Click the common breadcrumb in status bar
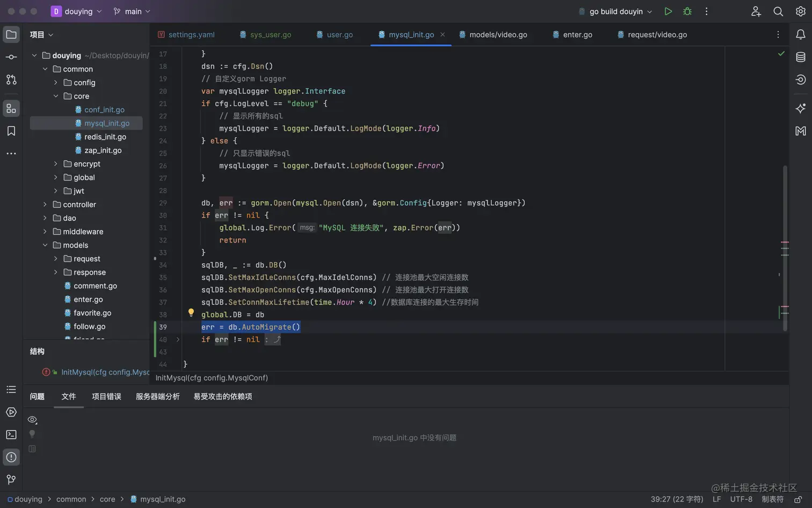This screenshot has height=508, width=812. pos(71,499)
